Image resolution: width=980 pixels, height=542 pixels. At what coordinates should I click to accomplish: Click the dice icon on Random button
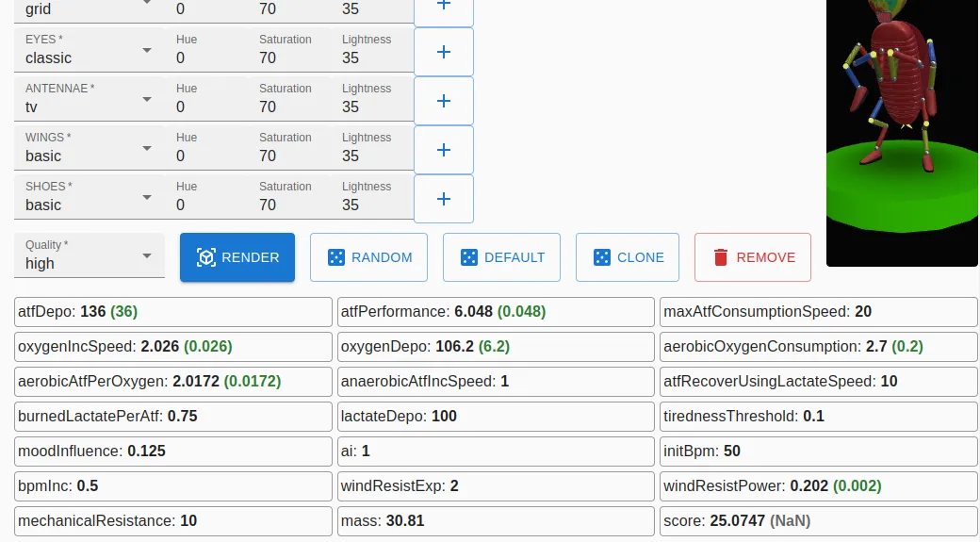[x=336, y=257]
